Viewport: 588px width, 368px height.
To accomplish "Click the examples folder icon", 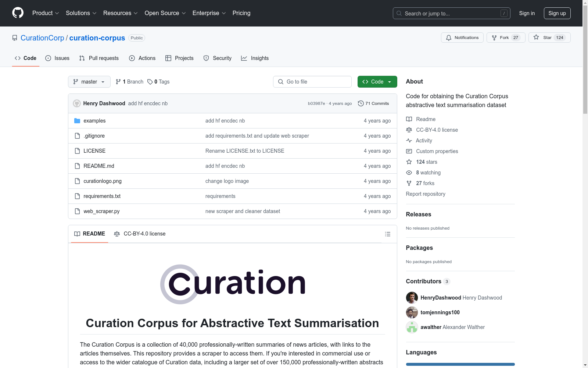I will [x=77, y=121].
